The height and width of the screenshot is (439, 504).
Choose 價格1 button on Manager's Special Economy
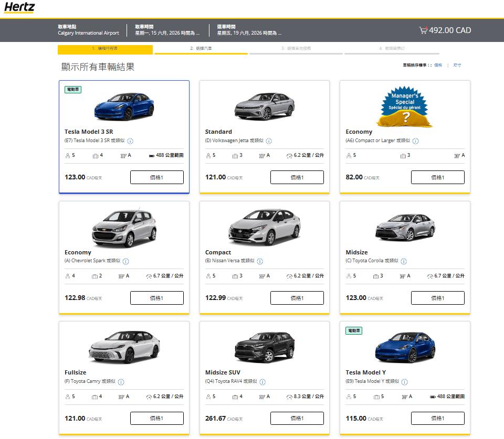(x=437, y=177)
